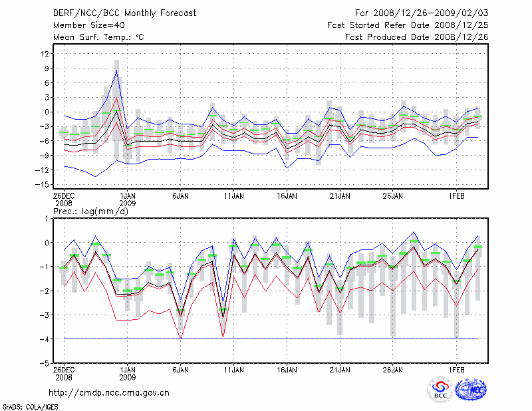Click the 6JAN tick on the temperature chart
Image resolution: width=532 pixels, height=411 pixels.
point(180,196)
